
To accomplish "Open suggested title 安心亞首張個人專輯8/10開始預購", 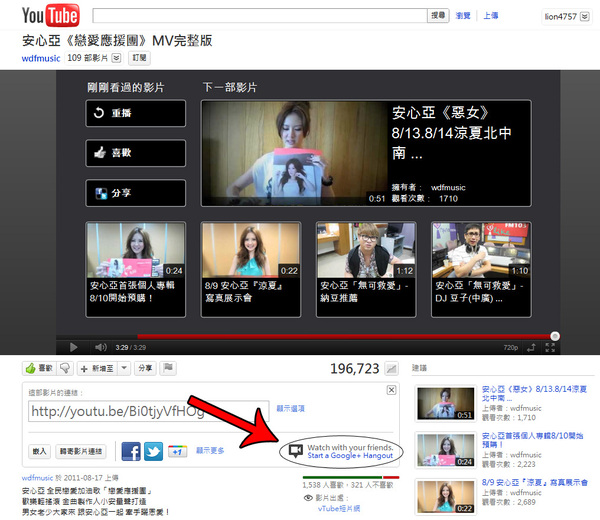I will [532, 440].
